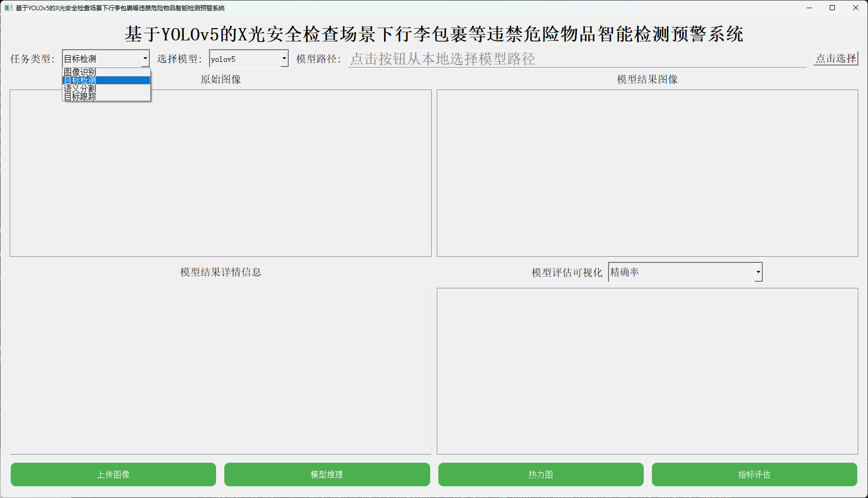Screen dimensions: 868x498
Task: Pick 语义分割 from the task type options
Action: pyautogui.click(x=106, y=88)
